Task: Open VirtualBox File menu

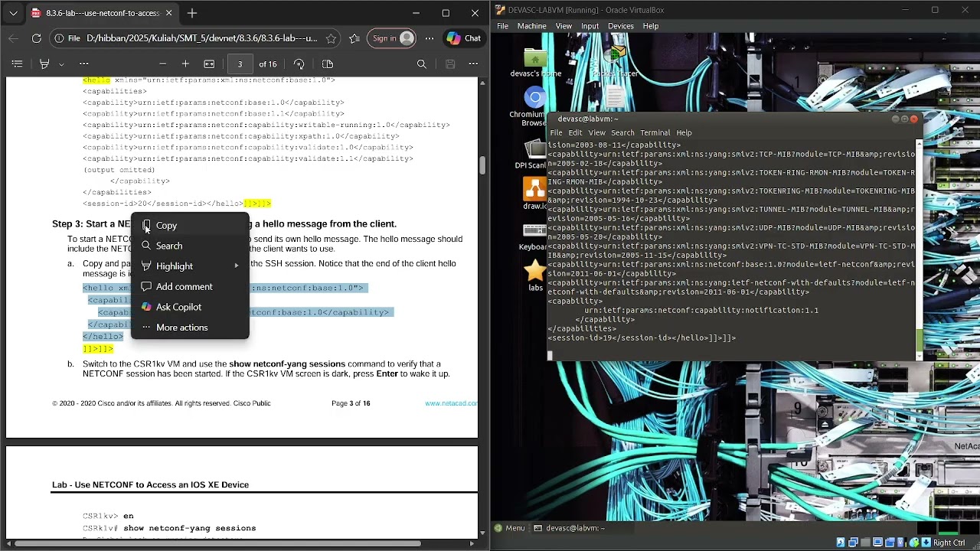Action: coord(502,26)
